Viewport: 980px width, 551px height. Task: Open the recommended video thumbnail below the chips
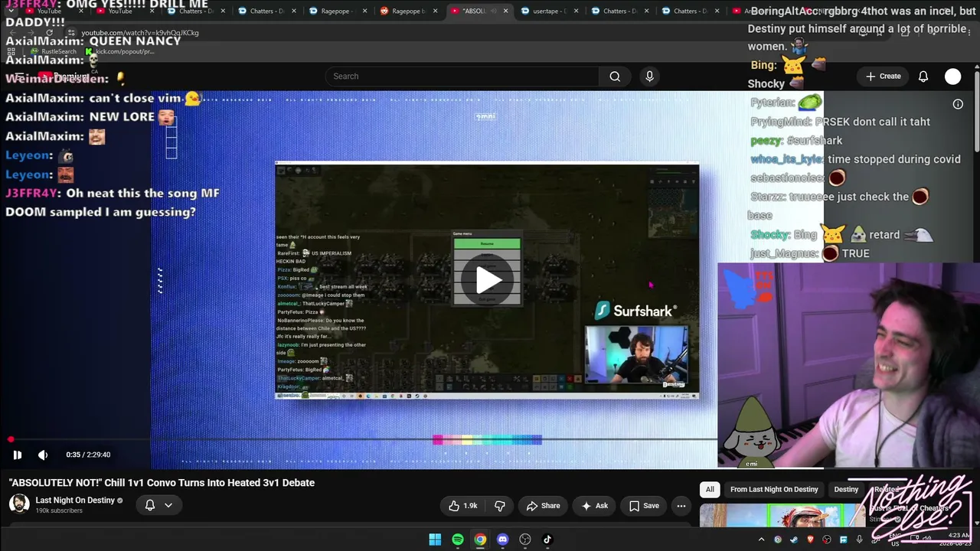782,517
